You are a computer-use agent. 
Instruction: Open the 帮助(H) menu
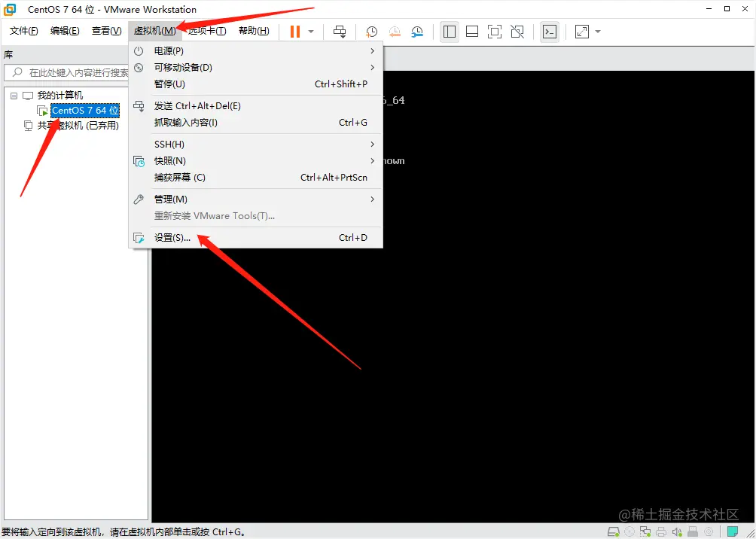pyautogui.click(x=254, y=32)
